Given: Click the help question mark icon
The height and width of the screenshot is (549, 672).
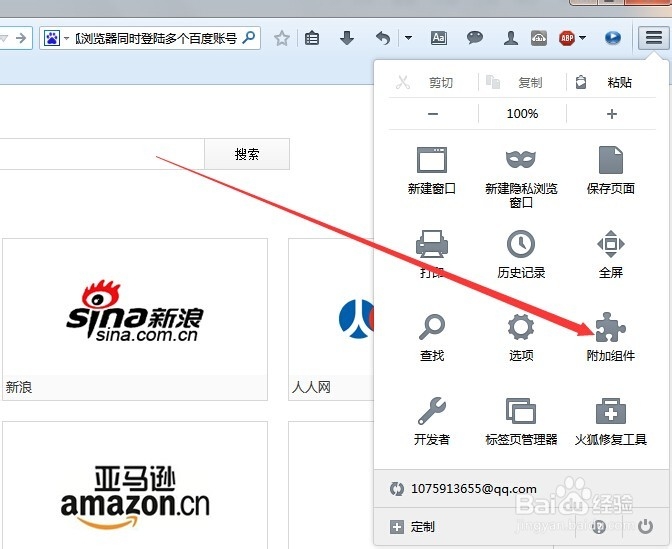Looking at the screenshot, I should pyautogui.click(x=599, y=526).
